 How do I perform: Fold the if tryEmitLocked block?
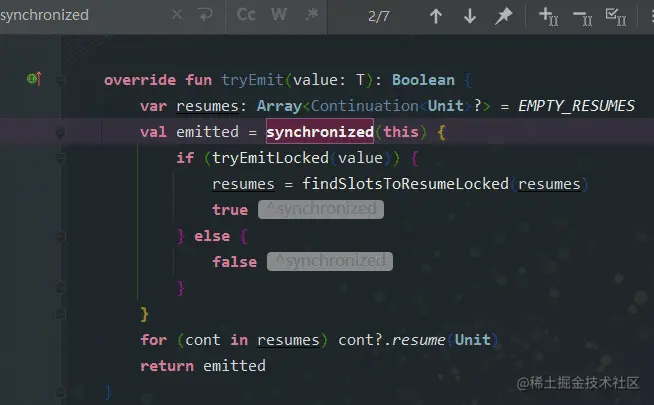[61, 158]
